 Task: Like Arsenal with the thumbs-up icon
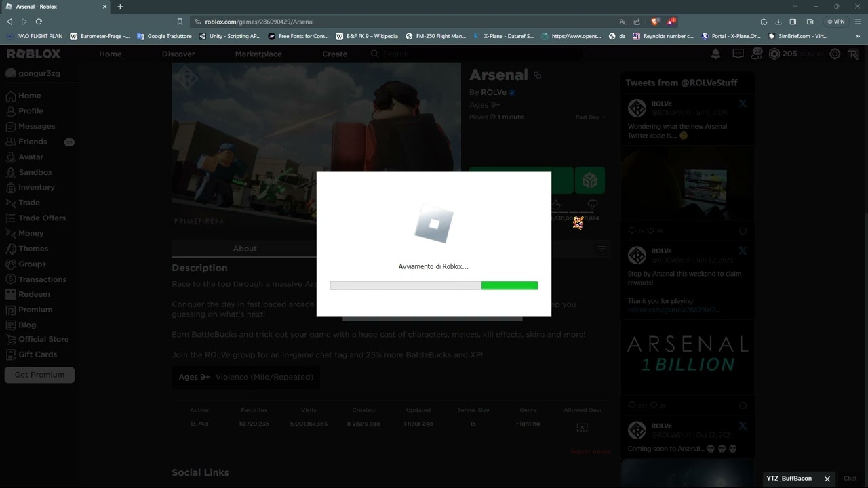click(556, 203)
